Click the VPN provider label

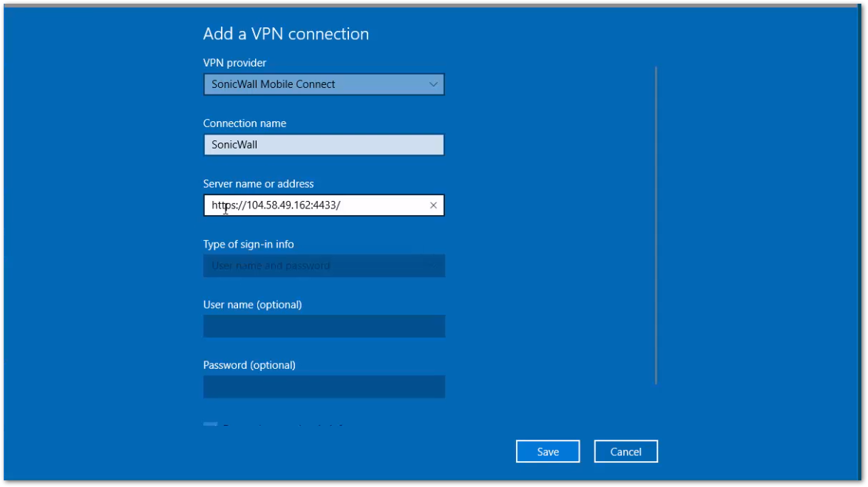tap(234, 63)
